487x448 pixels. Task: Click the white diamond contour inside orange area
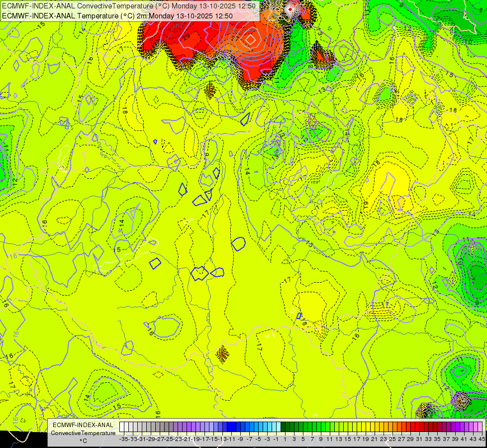coord(251,38)
